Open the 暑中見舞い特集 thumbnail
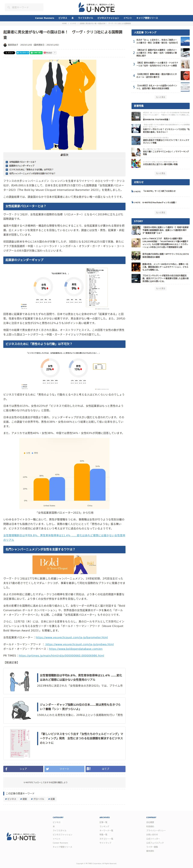 [136, 163]
